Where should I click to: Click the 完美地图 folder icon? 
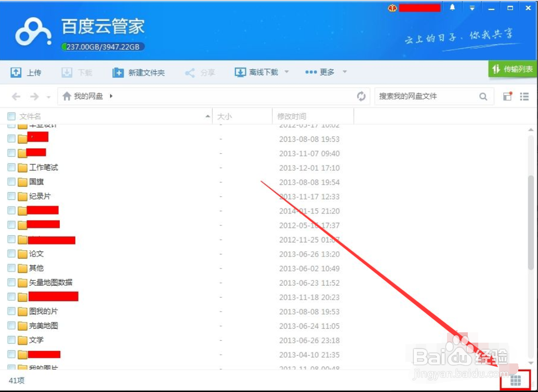click(23, 326)
